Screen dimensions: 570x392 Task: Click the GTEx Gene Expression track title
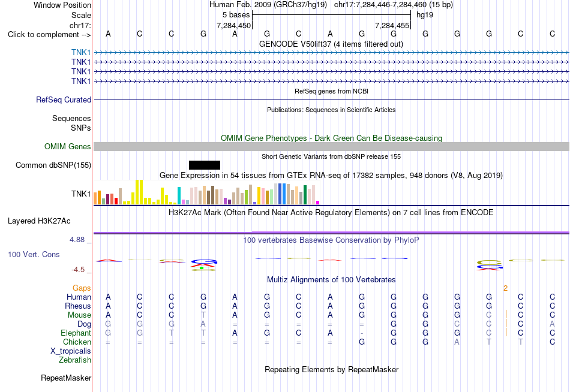click(x=331, y=176)
